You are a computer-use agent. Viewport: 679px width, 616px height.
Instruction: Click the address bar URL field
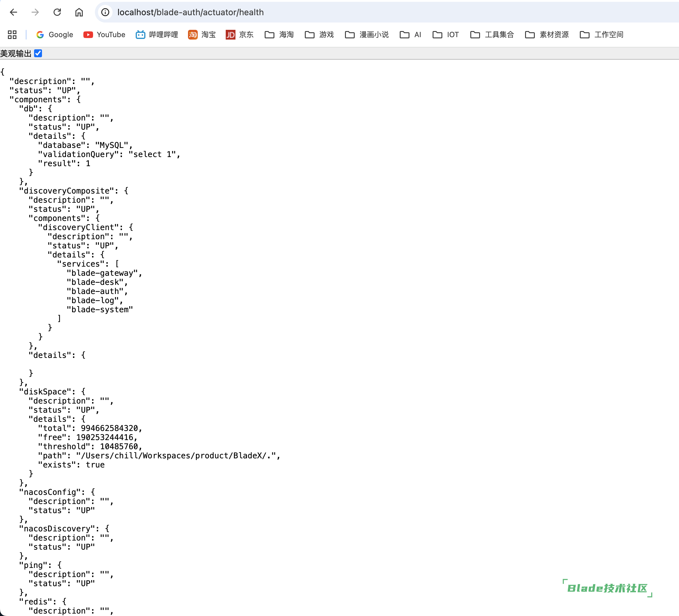coord(387,12)
